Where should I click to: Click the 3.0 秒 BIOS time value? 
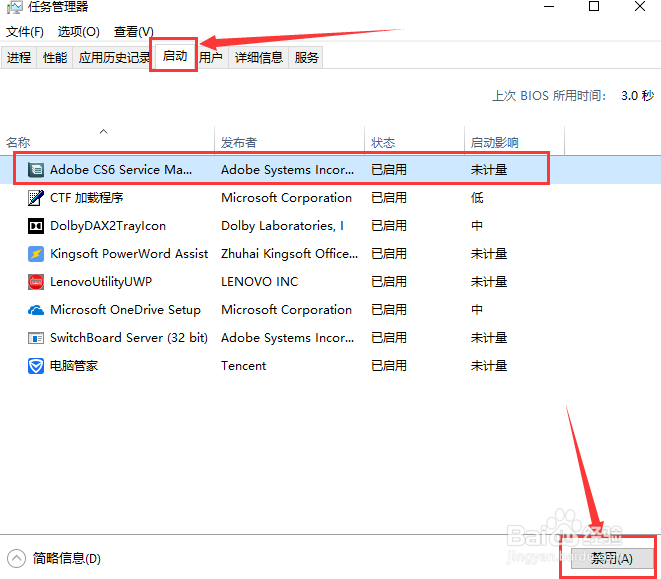pyautogui.click(x=637, y=96)
